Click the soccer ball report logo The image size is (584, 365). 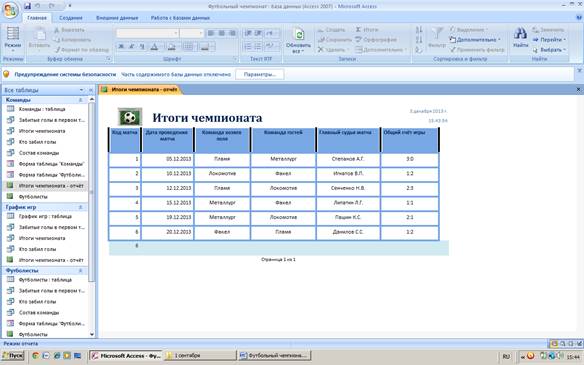click(130, 117)
